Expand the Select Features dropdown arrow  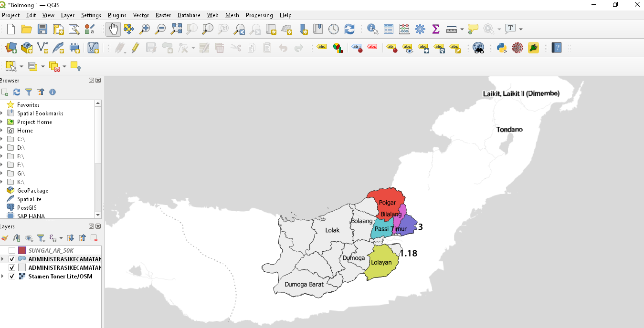tap(21, 66)
